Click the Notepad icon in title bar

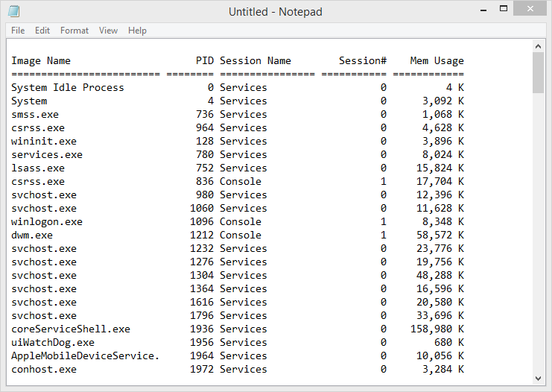click(13, 11)
